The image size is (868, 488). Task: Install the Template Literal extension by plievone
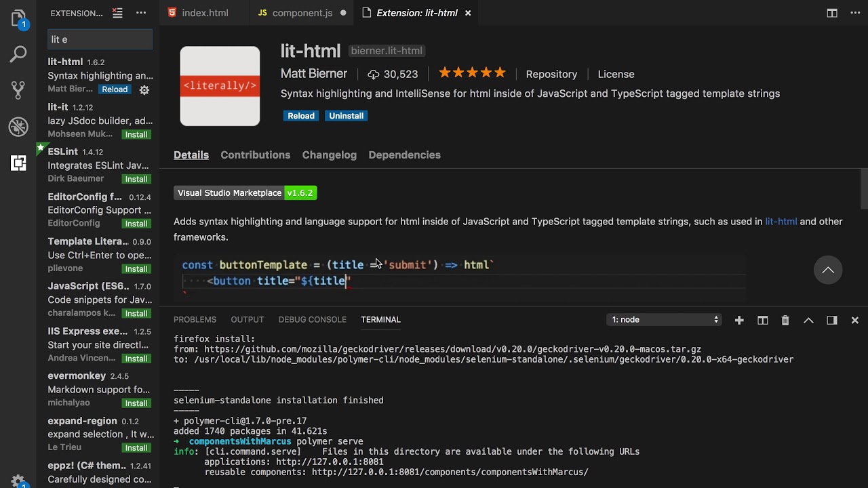pos(136,269)
